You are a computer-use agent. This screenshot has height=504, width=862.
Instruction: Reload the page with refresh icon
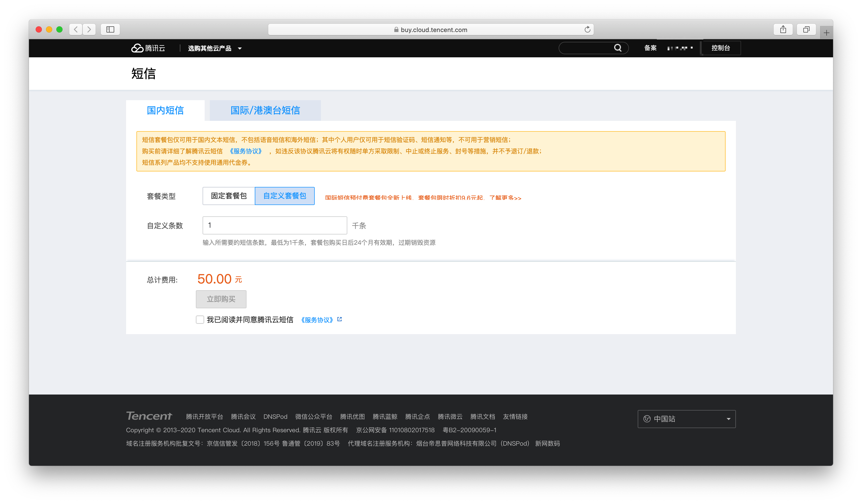[587, 29]
